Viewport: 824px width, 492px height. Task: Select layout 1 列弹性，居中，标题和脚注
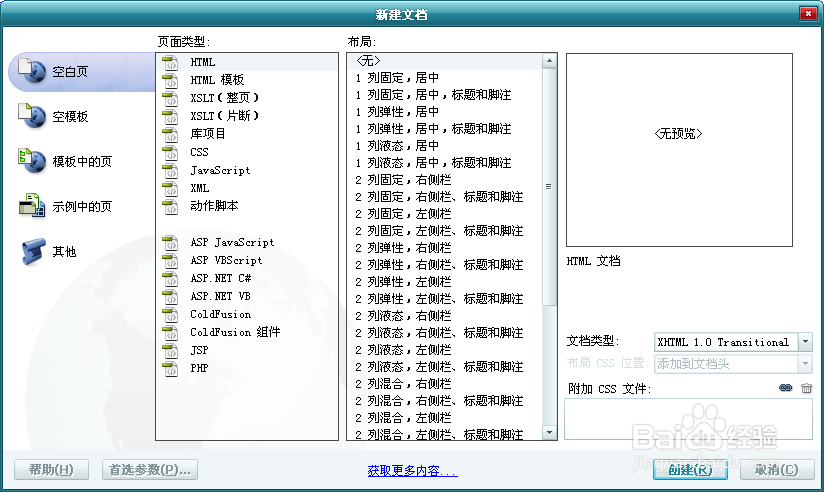(433, 129)
